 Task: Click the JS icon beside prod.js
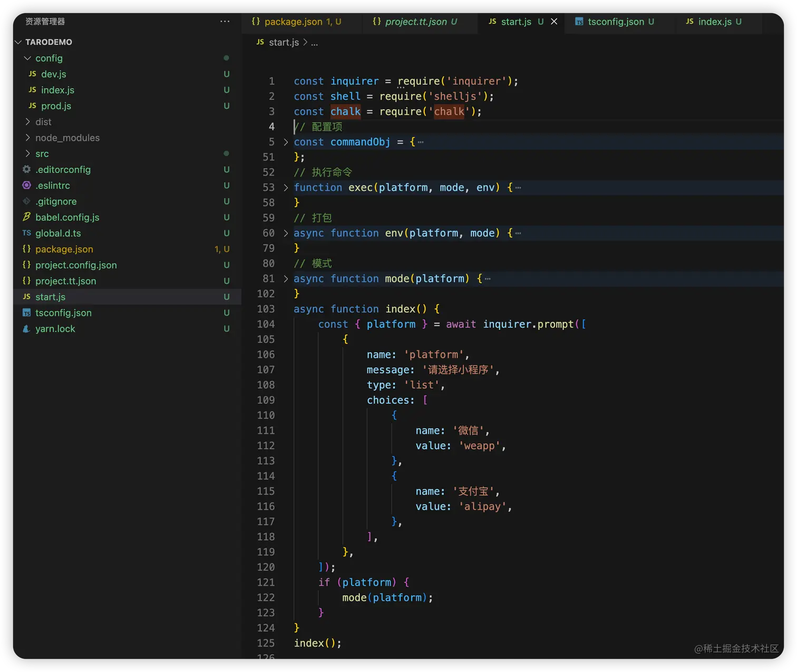coord(33,105)
